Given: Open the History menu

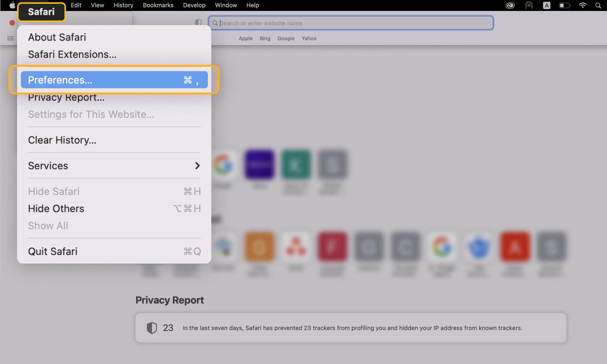Looking at the screenshot, I should tap(123, 5).
